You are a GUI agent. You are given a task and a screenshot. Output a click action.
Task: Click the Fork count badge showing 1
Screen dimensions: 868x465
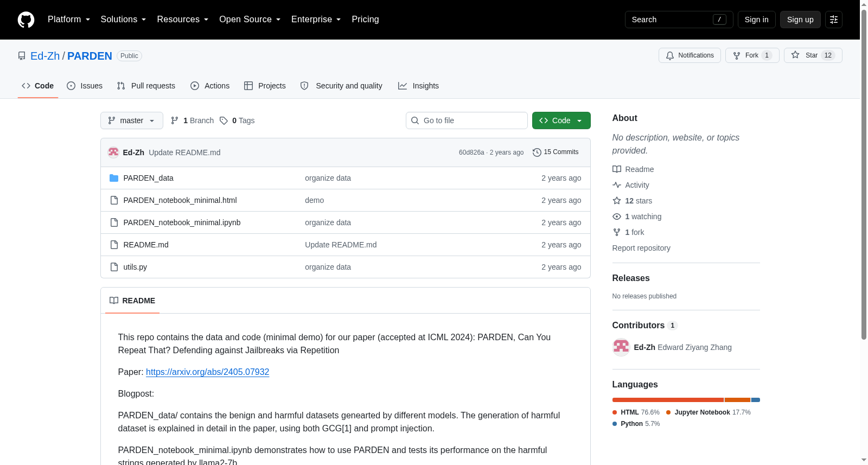767,55
